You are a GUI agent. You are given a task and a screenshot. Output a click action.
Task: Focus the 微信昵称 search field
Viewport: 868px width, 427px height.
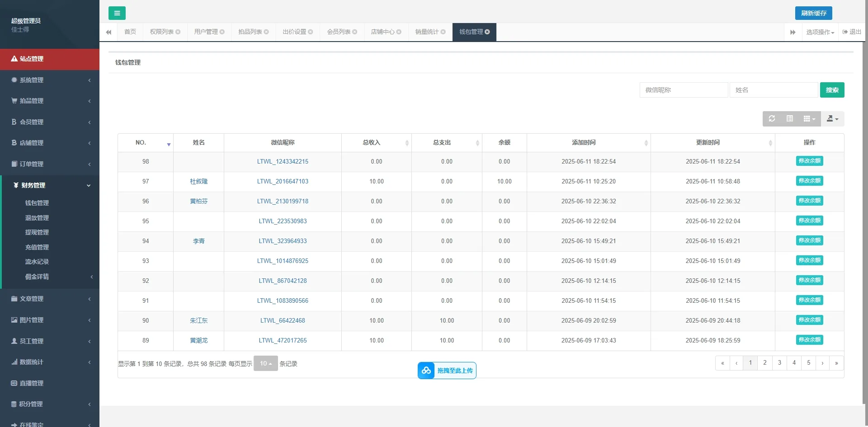tap(683, 90)
